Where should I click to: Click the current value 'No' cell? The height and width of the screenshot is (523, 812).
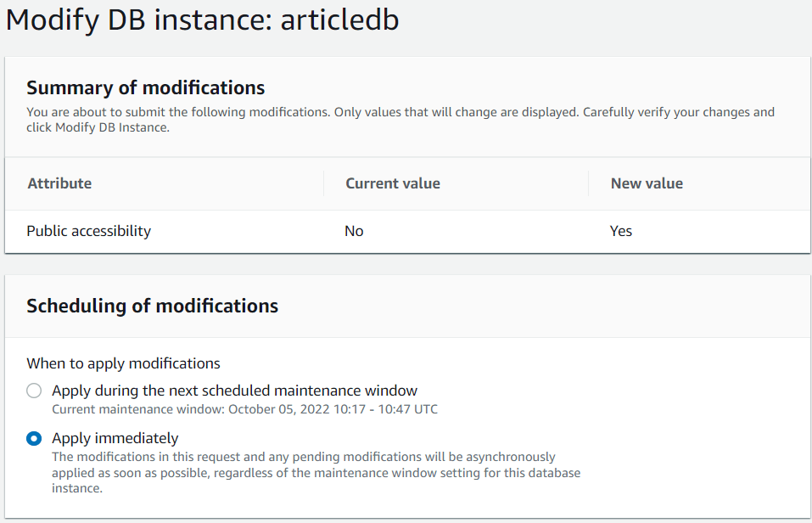pyautogui.click(x=354, y=231)
